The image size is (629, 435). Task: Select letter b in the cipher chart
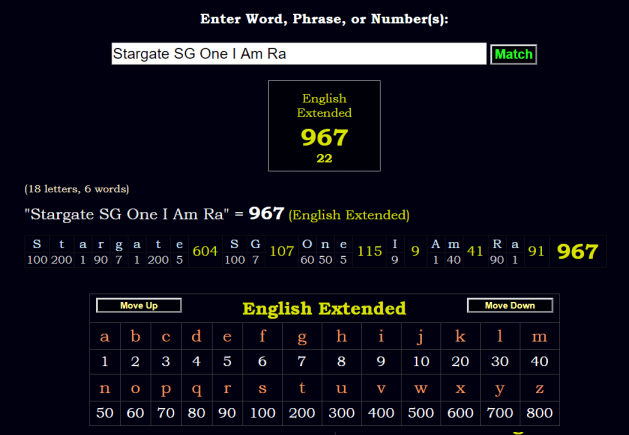tap(136, 336)
